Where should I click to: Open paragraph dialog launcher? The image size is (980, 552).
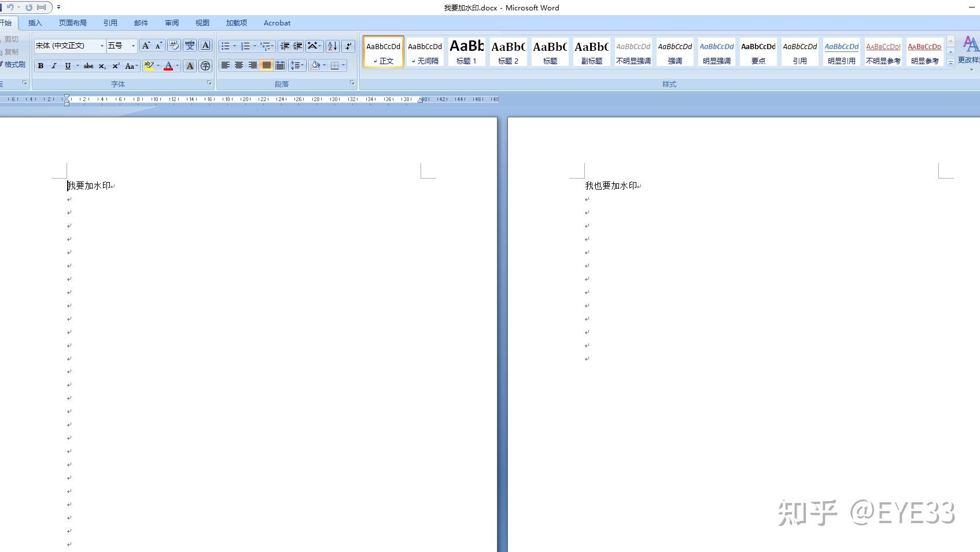pyautogui.click(x=352, y=83)
